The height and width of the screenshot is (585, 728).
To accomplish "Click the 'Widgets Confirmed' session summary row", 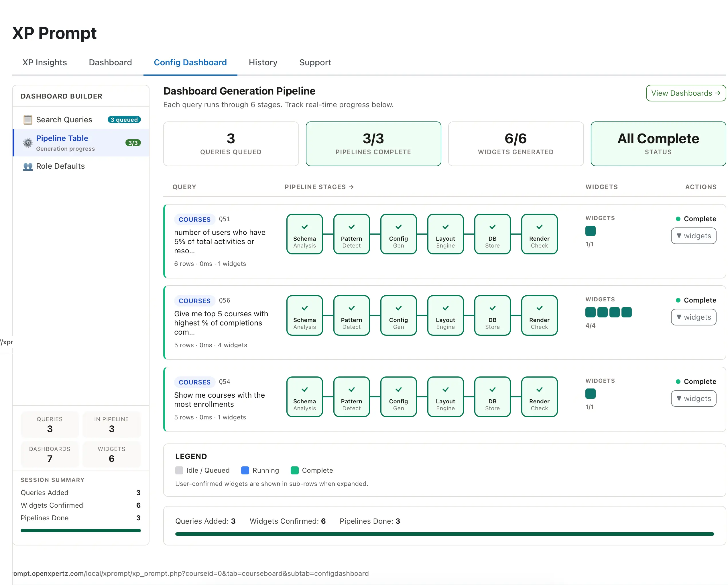I will pyautogui.click(x=81, y=505).
